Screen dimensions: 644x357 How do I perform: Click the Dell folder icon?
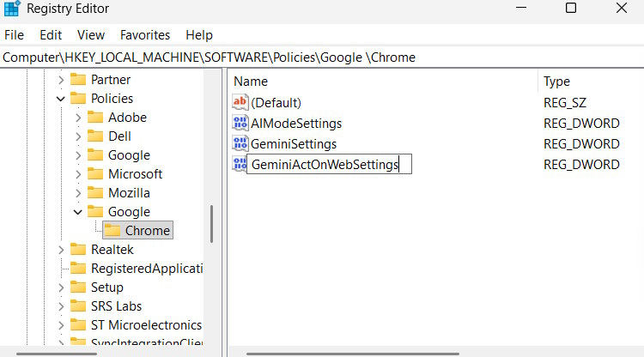tap(95, 136)
